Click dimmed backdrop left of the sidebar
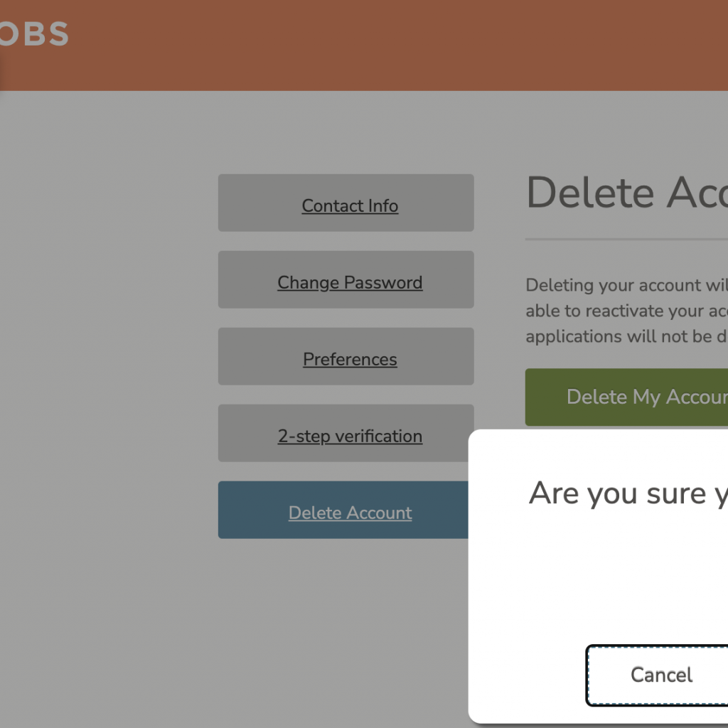Viewport: 728px width, 728px height. click(107, 355)
